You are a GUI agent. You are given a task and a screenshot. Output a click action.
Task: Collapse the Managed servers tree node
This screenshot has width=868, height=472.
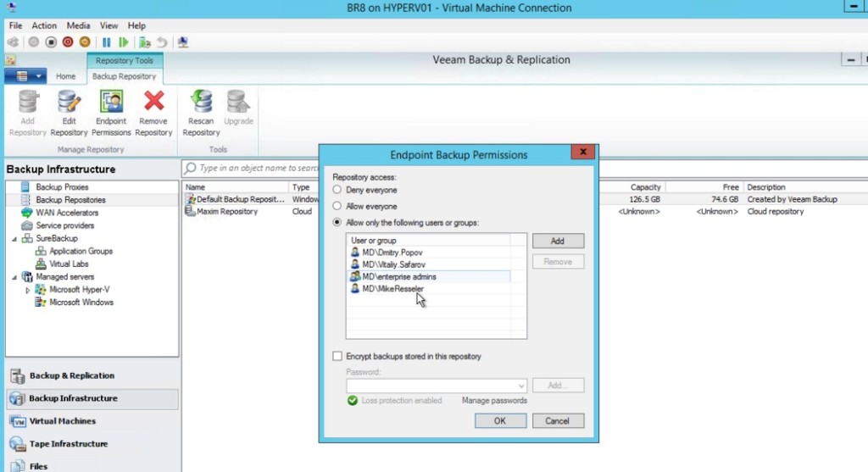[x=14, y=277]
